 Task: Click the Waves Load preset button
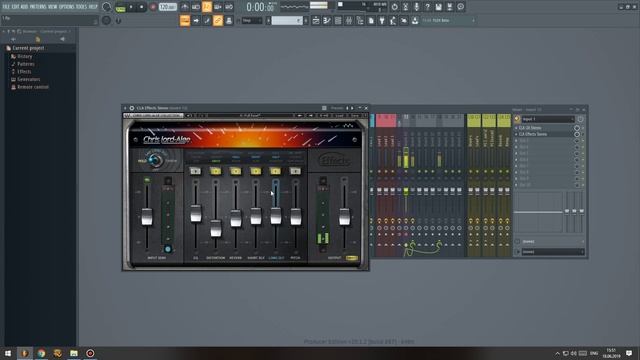(x=340, y=116)
